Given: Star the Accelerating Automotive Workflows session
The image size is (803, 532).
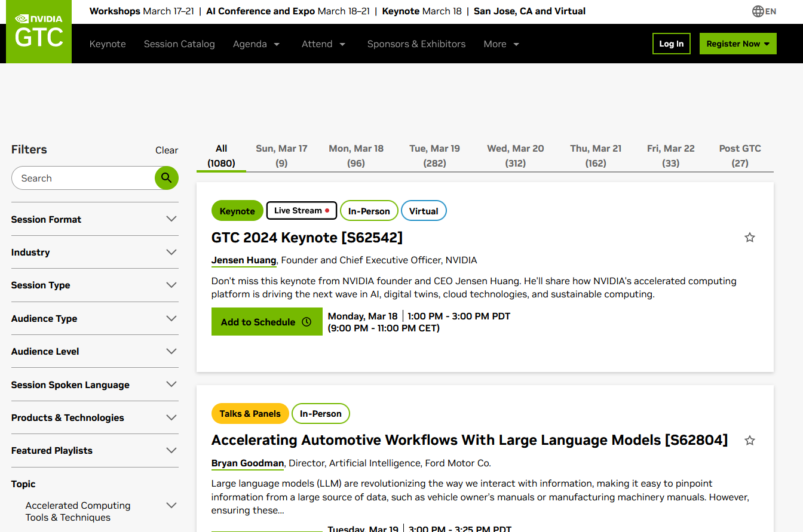Looking at the screenshot, I should [750, 441].
